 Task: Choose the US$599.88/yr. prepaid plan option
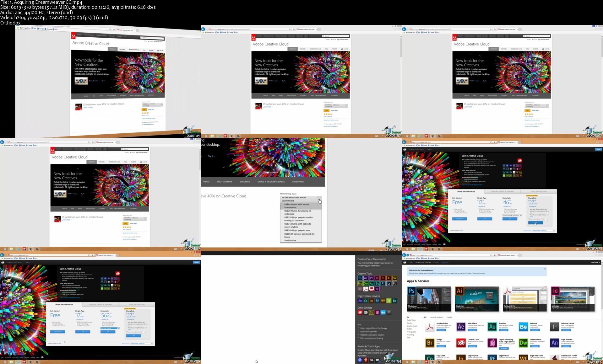[x=300, y=230]
